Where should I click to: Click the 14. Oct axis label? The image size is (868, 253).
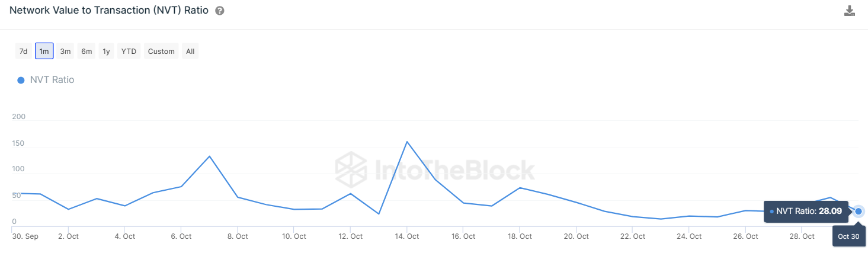pos(406,236)
